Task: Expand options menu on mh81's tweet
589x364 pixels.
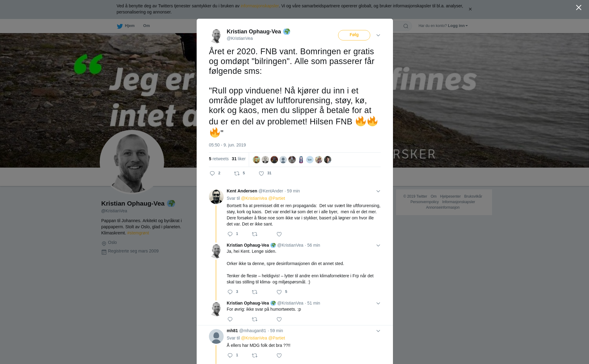Action: click(378, 331)
